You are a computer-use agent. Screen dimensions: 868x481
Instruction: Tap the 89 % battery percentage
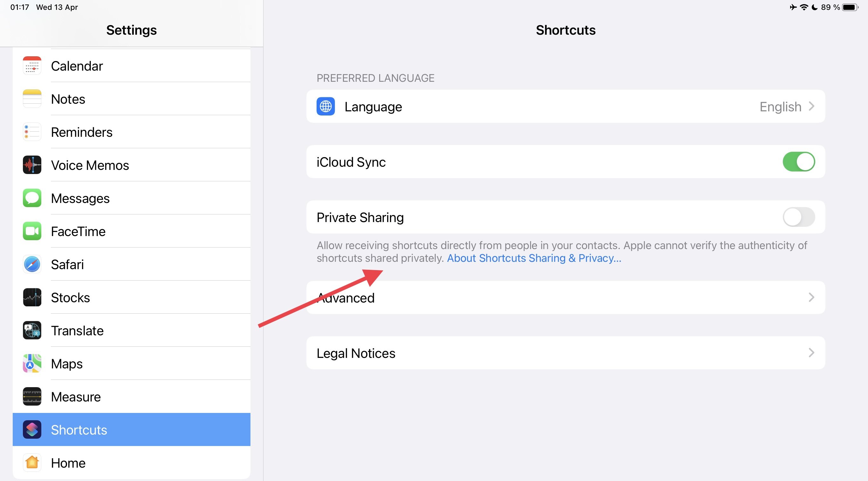[830, 7]
